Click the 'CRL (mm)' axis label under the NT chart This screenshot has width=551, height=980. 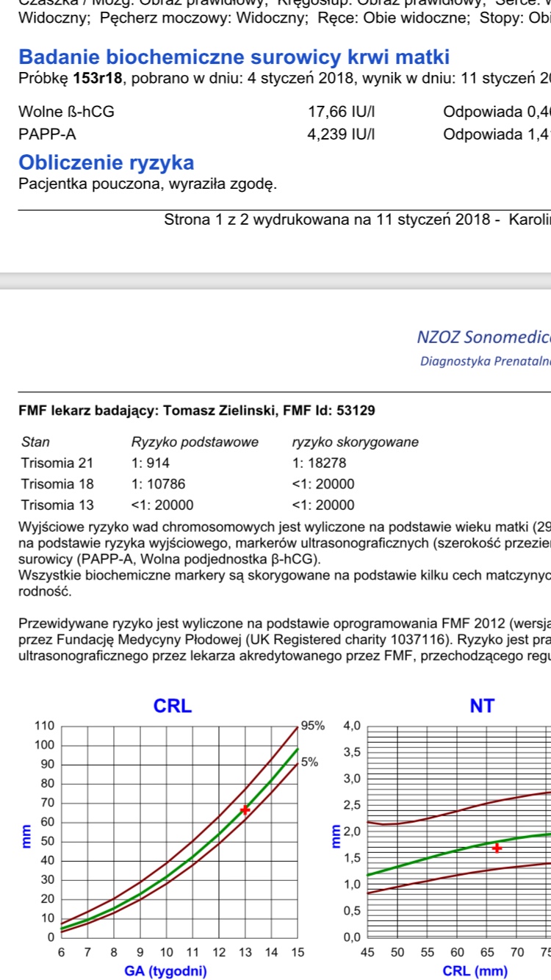[475, 971]
